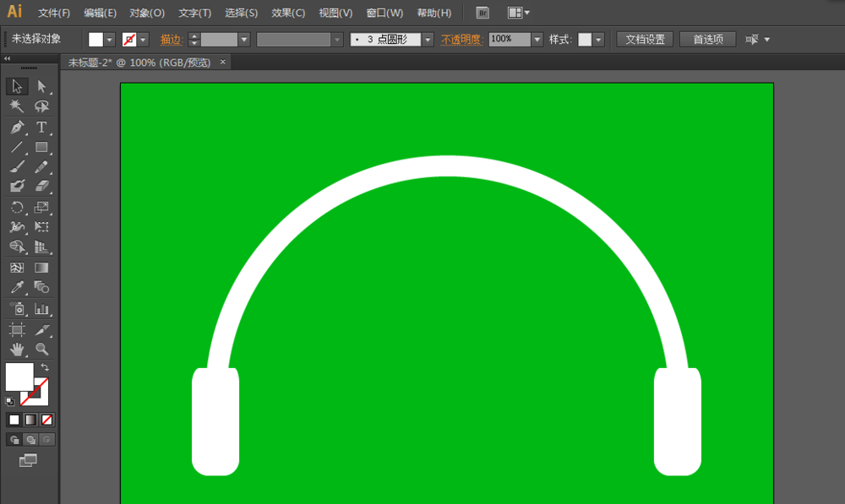The image size is (845, 504).
Task: Select the Column Graph tool
Action: [41, 308]
